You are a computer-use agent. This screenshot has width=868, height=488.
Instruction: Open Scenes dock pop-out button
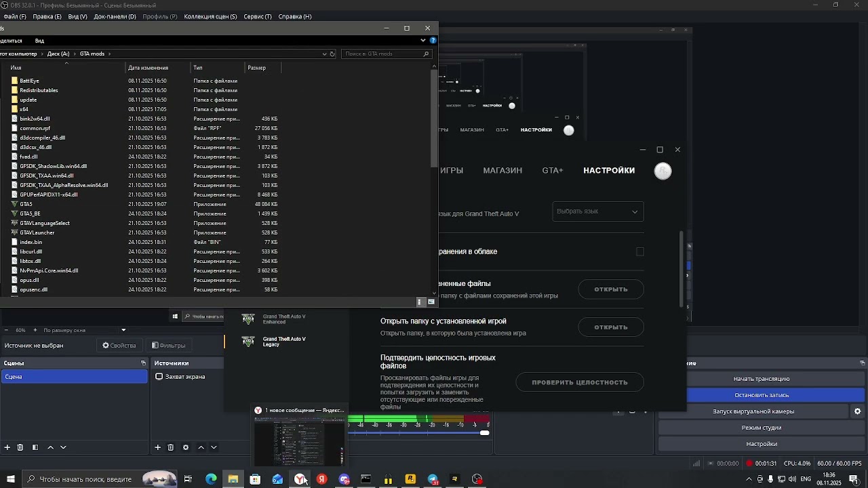pyautogui.click(x=143, y=363)
